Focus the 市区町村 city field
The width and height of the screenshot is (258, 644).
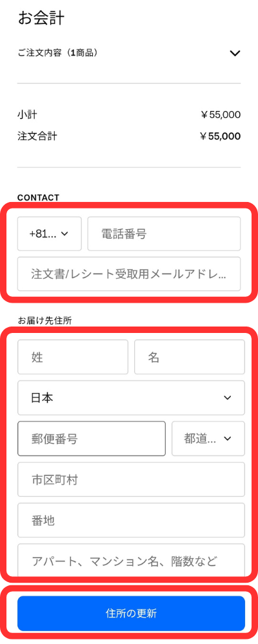coord(131,479)
